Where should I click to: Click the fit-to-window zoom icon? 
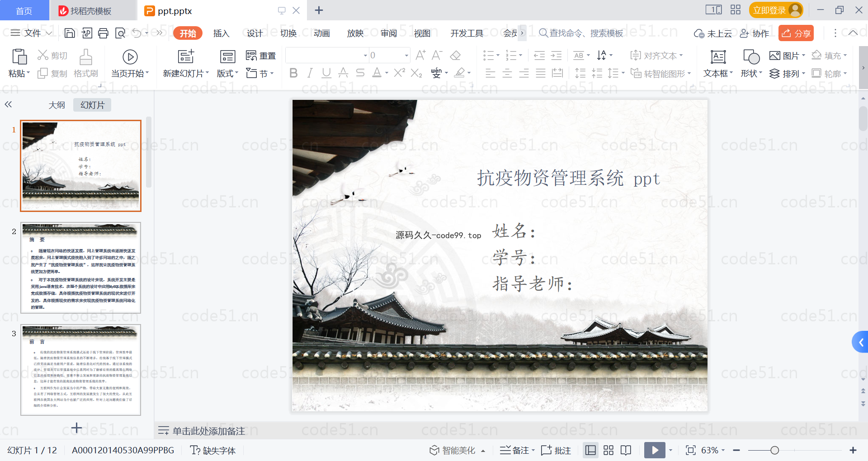coord(691,450)
